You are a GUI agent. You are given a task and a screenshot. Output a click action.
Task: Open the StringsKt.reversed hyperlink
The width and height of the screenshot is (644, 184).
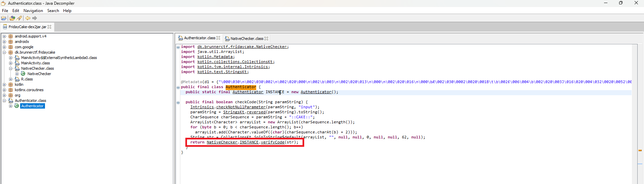point(256,112)
